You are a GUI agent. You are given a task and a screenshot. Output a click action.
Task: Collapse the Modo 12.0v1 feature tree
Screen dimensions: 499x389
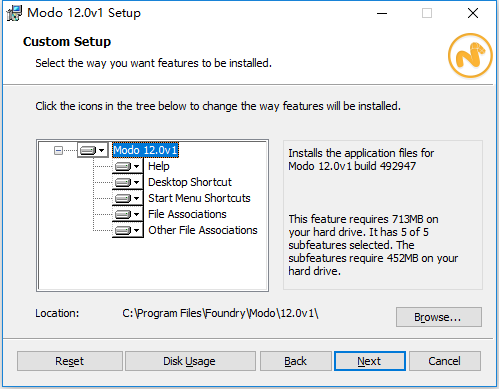pyautogui.click(x=58, y=151)
